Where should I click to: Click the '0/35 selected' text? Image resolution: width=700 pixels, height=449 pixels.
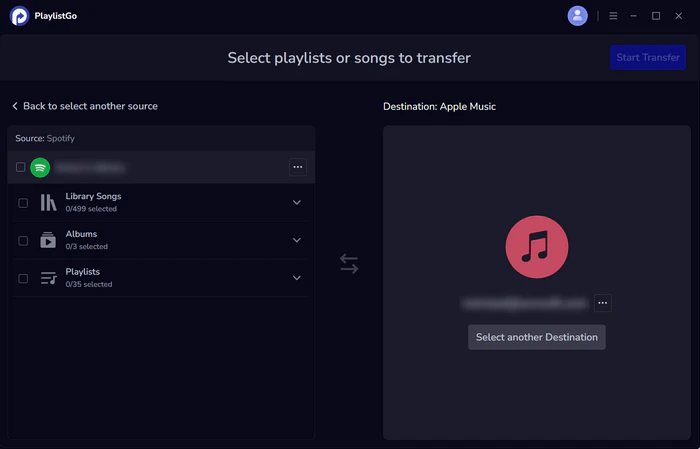(x=89, y=284)
